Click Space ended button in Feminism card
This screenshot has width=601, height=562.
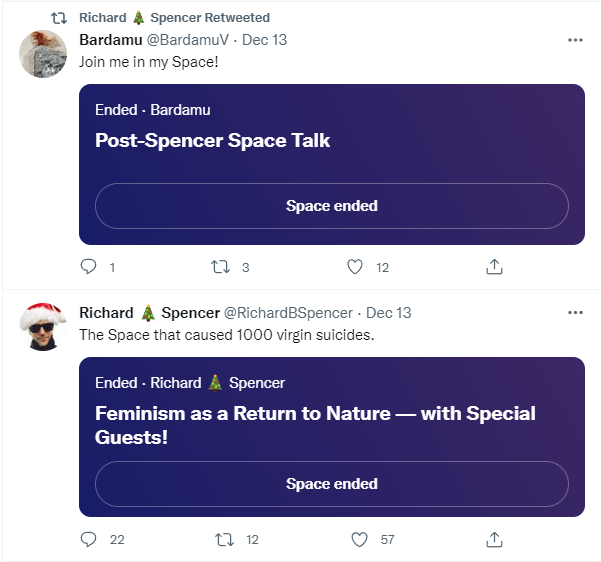click(332, 484)
